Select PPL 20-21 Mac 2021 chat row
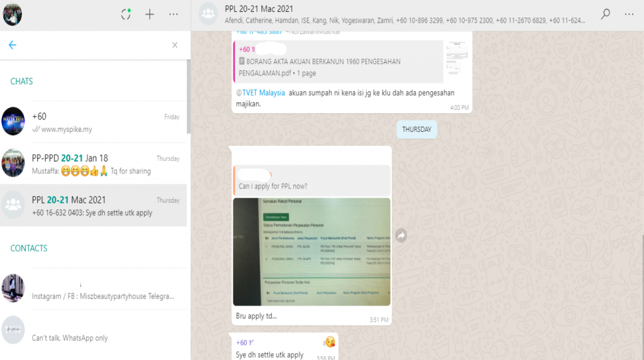 click(94, 205)
